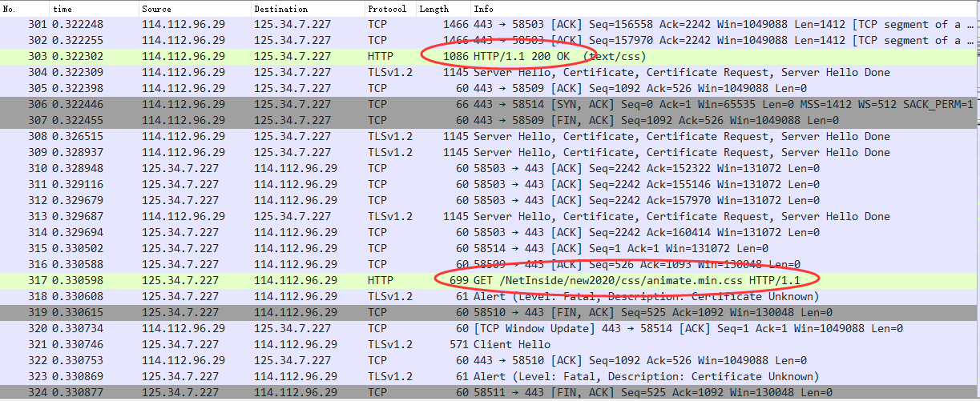This screenshot has height=401, width=980.
Task: Select packet 310 with Ack=152322
Action: coord(490,168)
